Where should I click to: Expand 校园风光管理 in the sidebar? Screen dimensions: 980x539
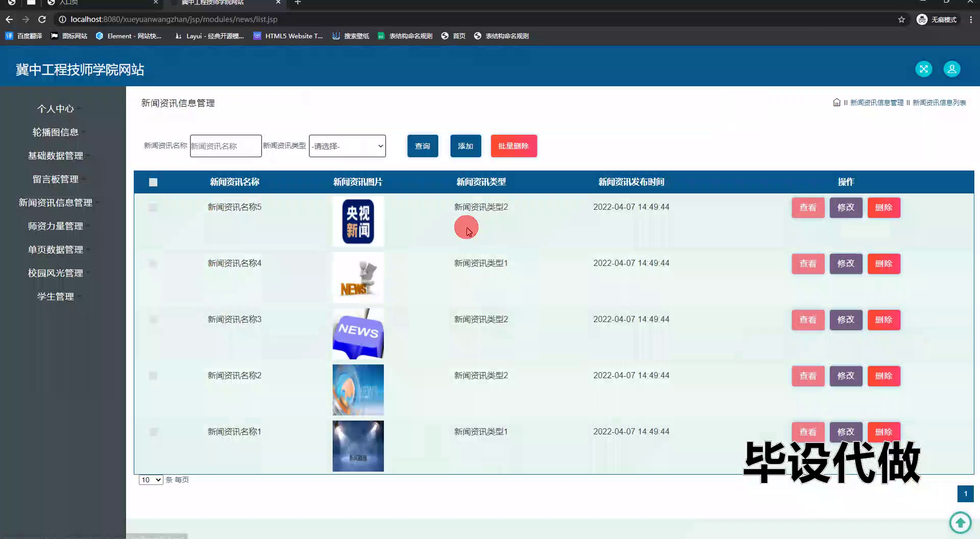(56, 273)
